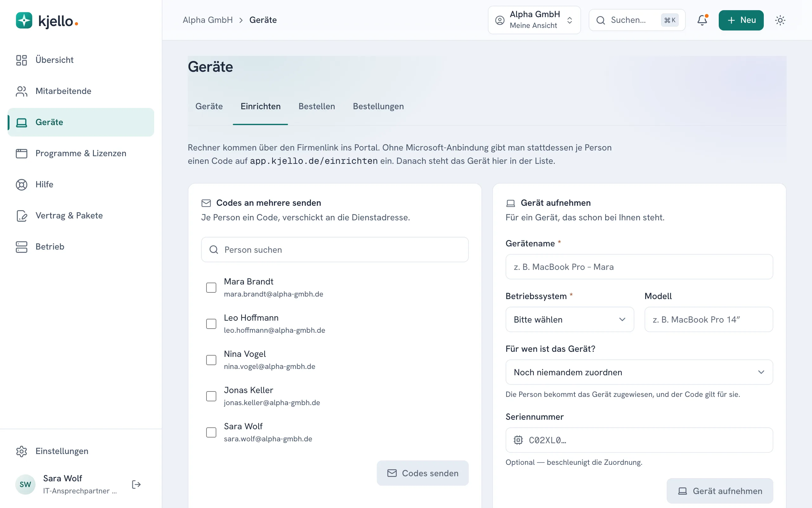Click the Gerätename input field
This screenshot has width=812, height=508.
(639, 267)
